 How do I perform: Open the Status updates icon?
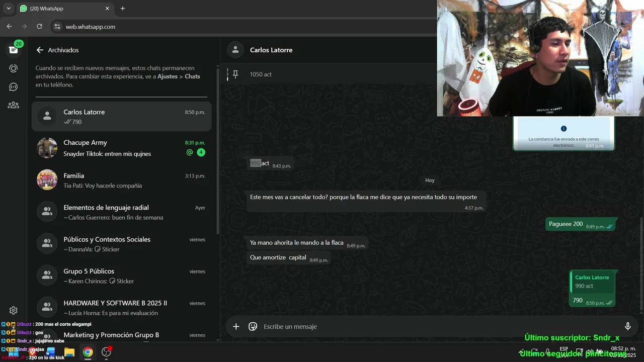(14, 68)
